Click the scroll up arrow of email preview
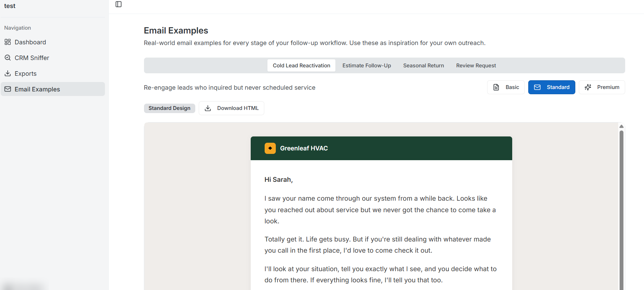This screenshot has height=290, width=644. pos(621,126)
